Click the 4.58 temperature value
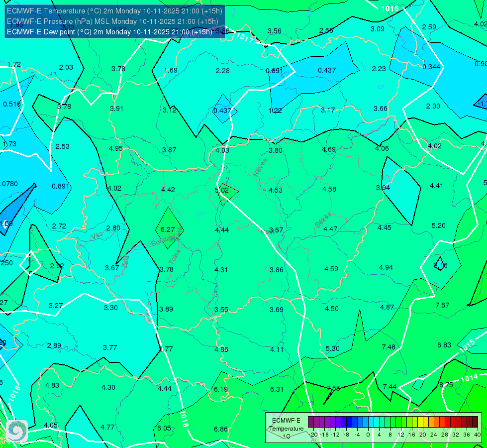The width and height of the screenshot is (487, 448). click(x=329, y=189)
